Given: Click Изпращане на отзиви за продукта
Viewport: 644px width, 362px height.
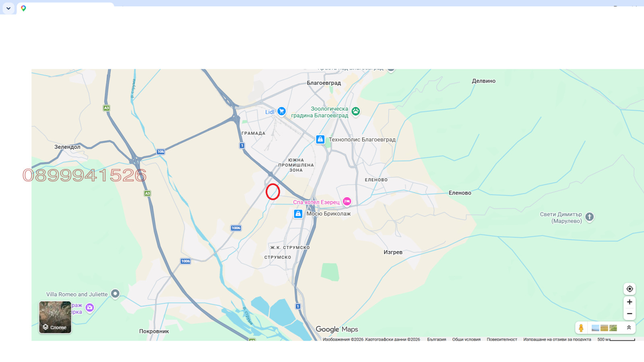Looking at the screenshot, I should (557, 339).
